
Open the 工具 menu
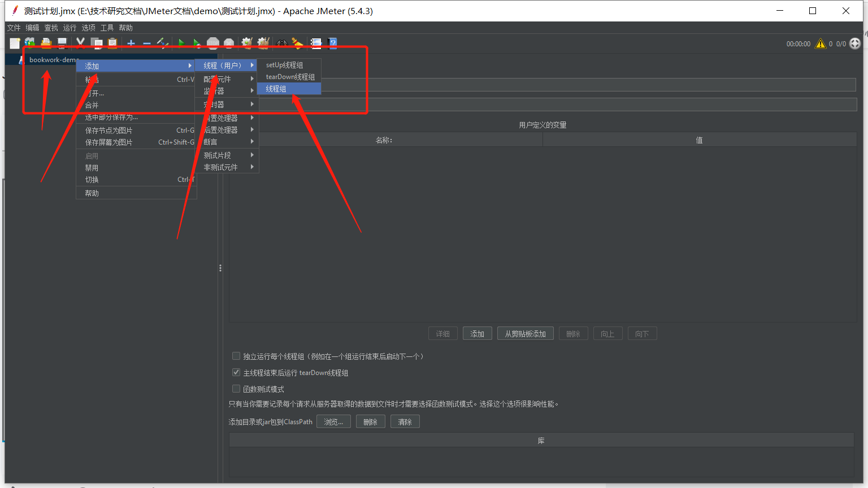coord(107,28)
